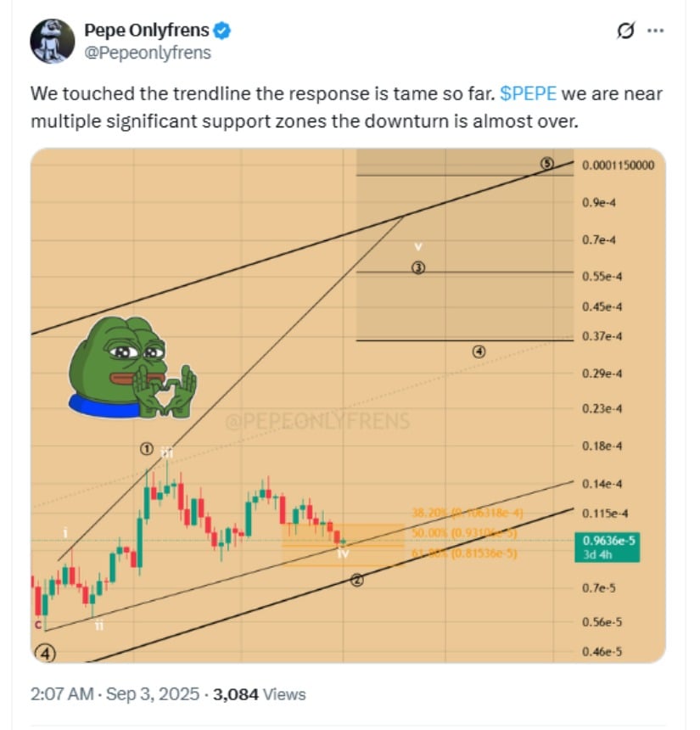The height and width of the screenshot is (730, 700).
Task: Click the circled 1 marker near peak
Action: (x=146, y=449)
